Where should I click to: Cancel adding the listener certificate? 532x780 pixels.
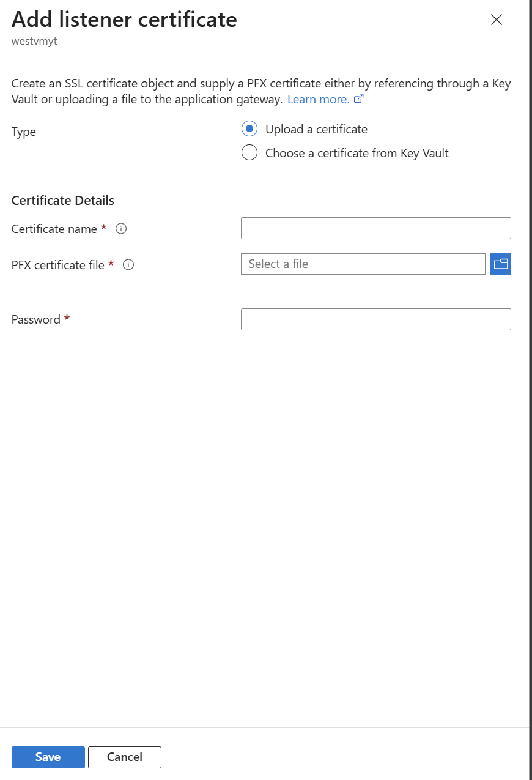click(124, 757)
